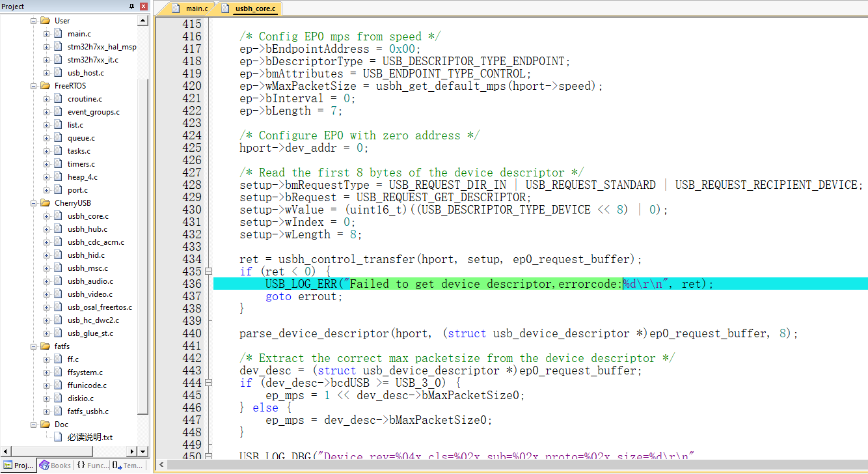
Task: Expand the stm32h7xx_it.c node
Action: [47, 60]
